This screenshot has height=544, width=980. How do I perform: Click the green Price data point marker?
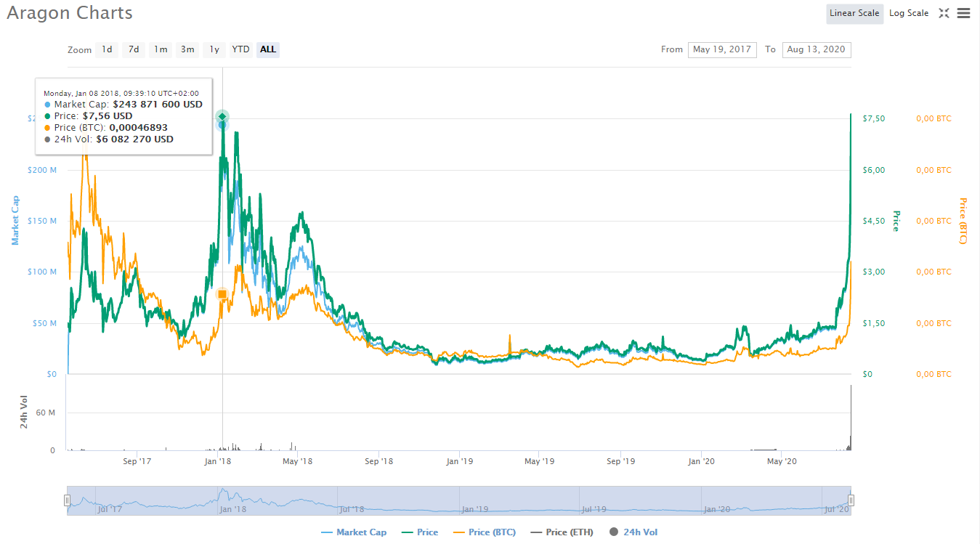222,117
